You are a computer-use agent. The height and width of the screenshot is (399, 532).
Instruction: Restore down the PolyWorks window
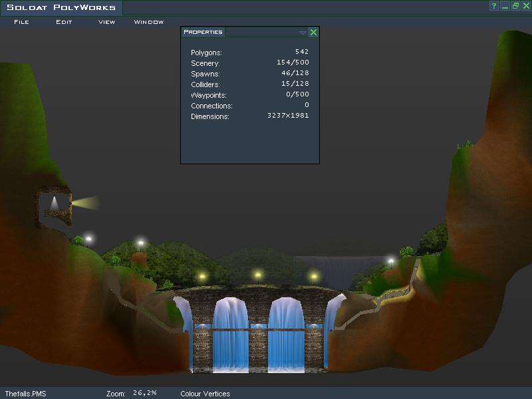515,6
